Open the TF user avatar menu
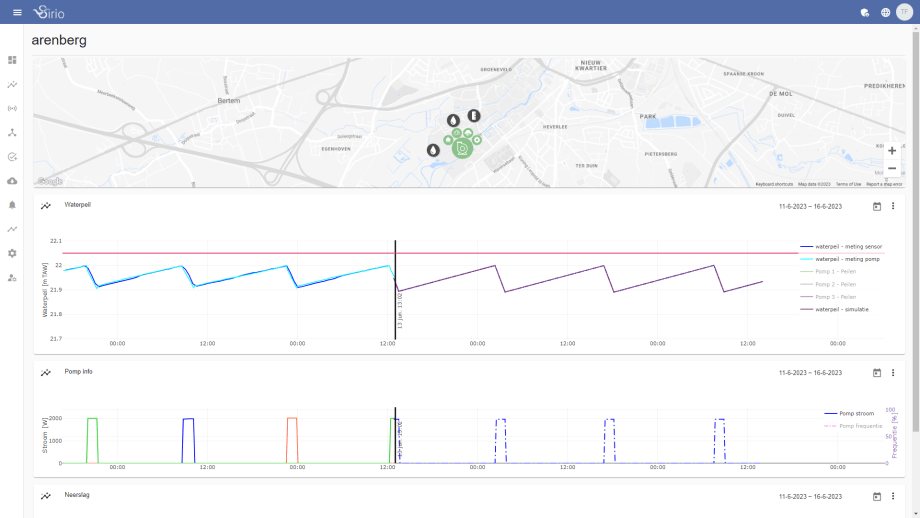The width and height of the screenshot is (920, 518). point(904,12)
